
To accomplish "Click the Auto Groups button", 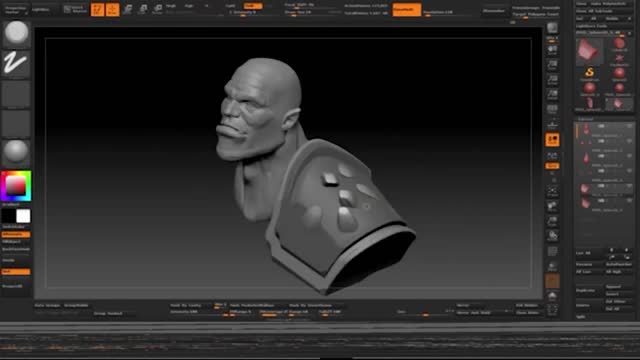I will pyautogui.click(x=47, y=305).
